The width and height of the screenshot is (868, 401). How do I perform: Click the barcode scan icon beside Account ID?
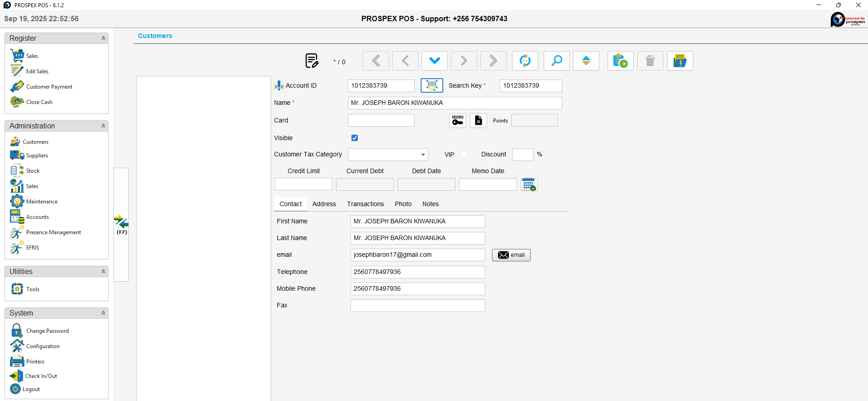(x=432, y=85)
